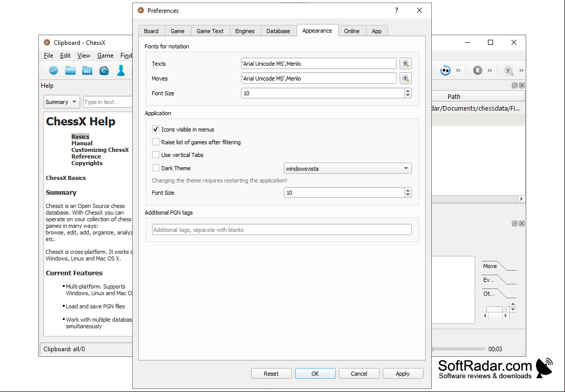Open the Basics help link

coord(80,137)
